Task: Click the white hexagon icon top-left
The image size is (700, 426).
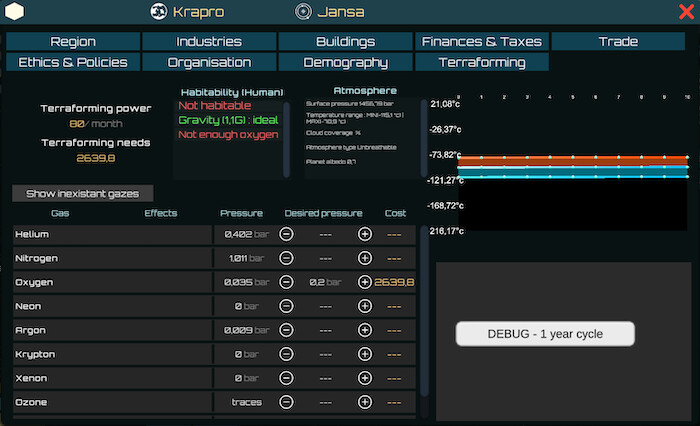Action: (16, 12)
